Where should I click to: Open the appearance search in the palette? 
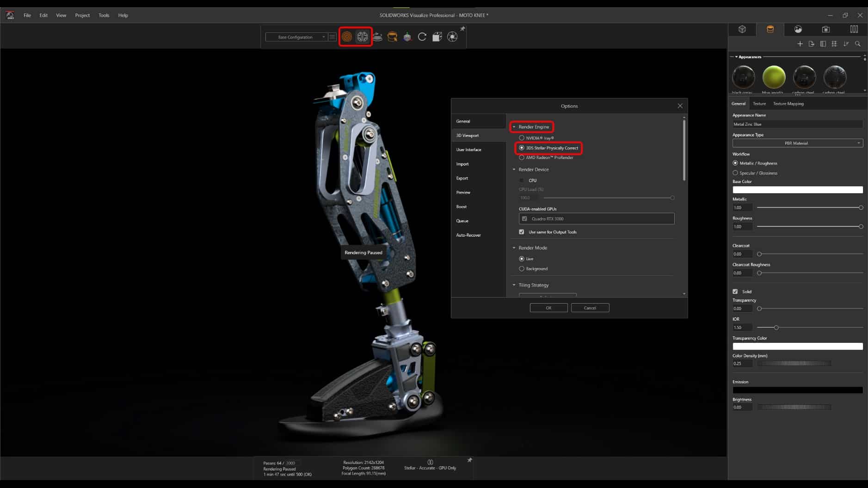tap(858, 43)
